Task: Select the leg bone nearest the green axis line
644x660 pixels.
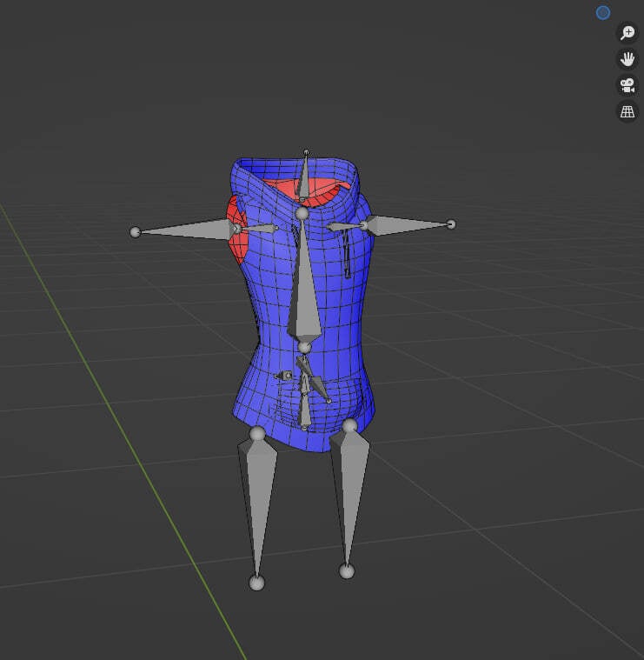Action: coord(257,505)
